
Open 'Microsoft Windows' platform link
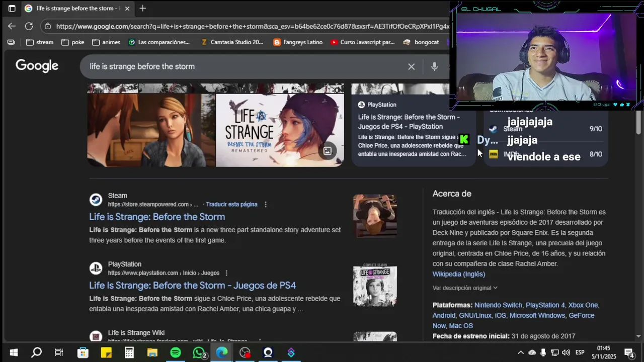pos(537,316)
